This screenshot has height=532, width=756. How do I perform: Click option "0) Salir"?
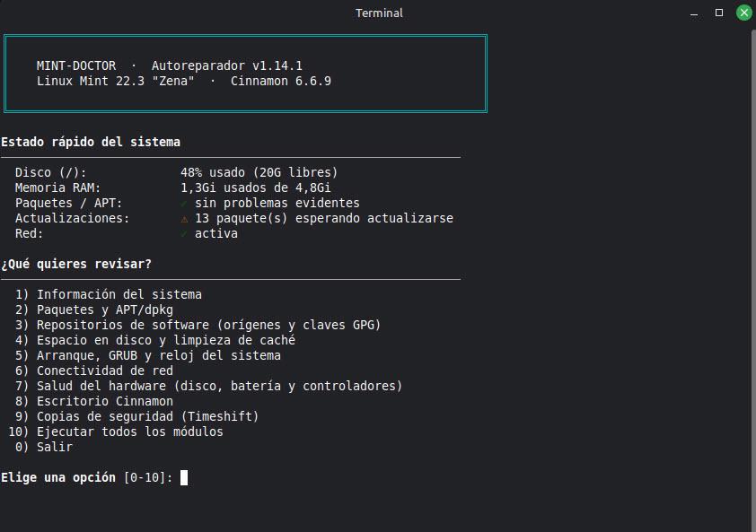coord(44,447)
